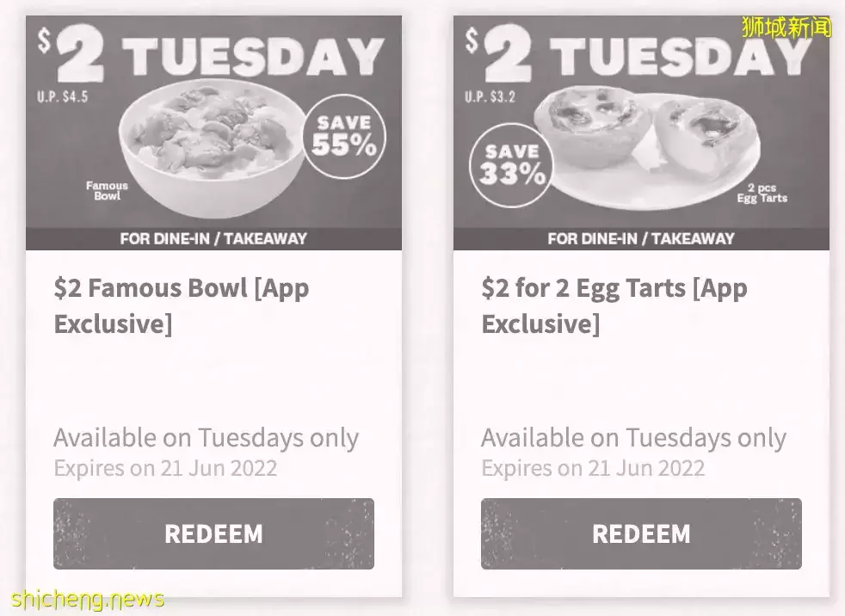845x616 pixels.
Task: Select the Famous Bowl Dine-In / Takeaway strip
Action: pos(213,238)
